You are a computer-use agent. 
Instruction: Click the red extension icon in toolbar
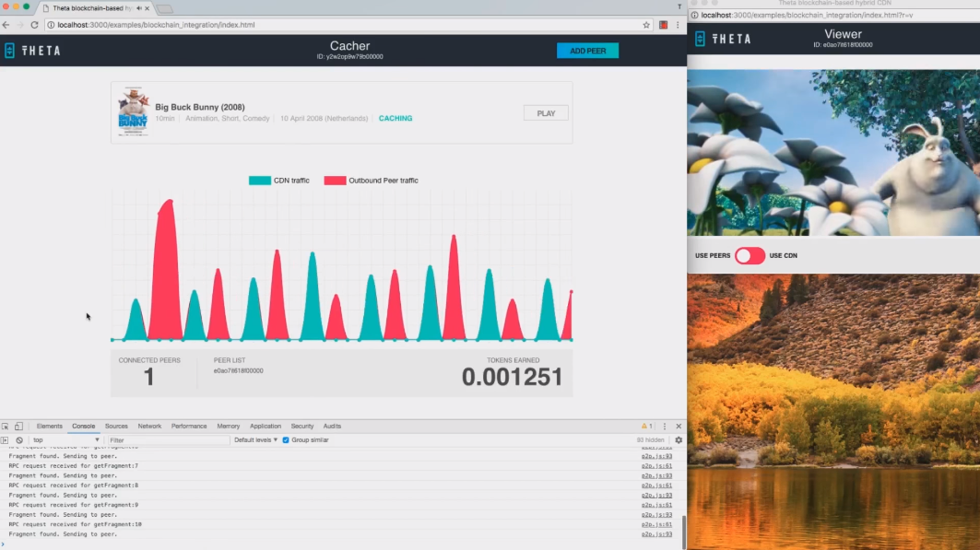tap(663, 25)
